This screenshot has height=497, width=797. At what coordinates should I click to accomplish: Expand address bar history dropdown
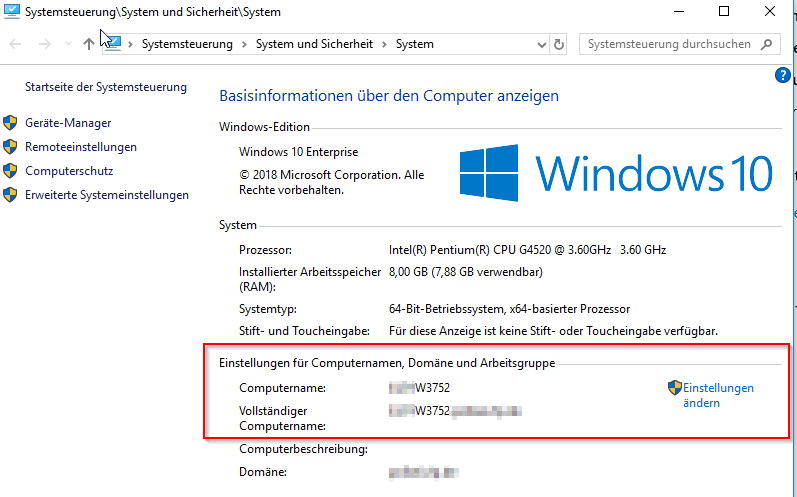[x=542, y=44]
